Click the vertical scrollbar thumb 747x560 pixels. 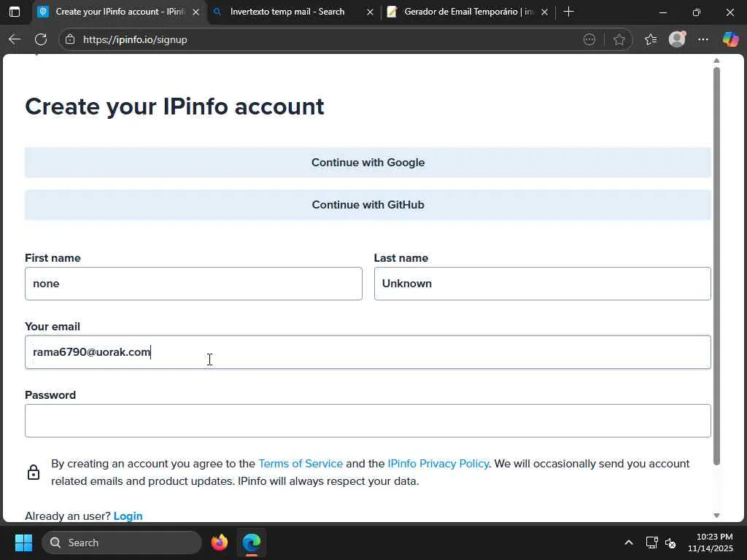pyautogui.click(x=716, y=266)
